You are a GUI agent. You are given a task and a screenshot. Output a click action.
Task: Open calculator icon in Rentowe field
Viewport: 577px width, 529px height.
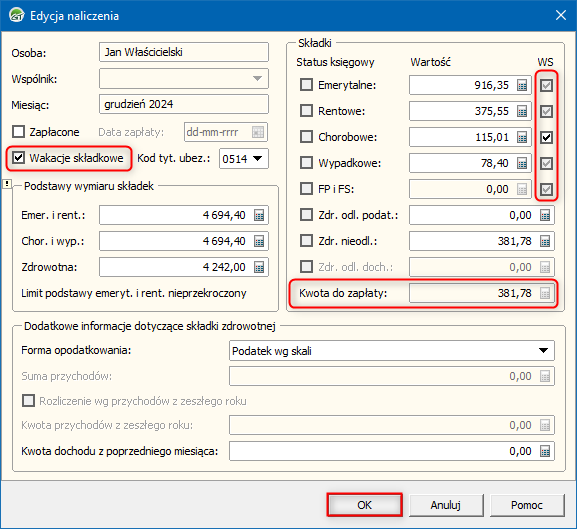pos(522,111)
